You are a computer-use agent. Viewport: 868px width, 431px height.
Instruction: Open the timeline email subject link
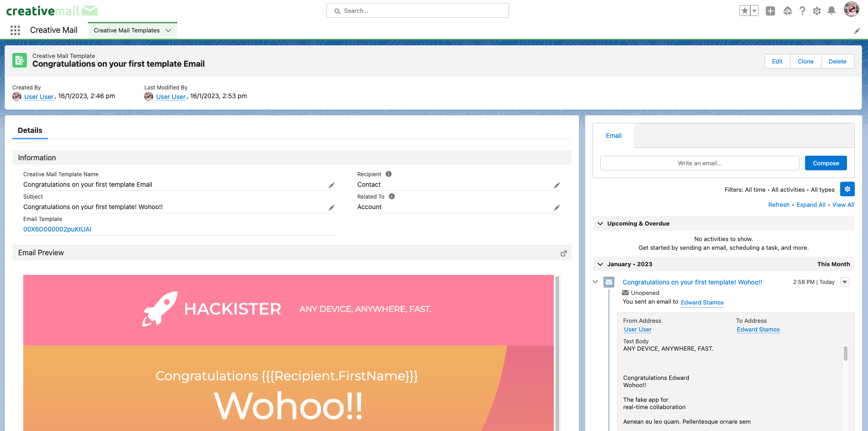pyautogui.click(x=692, y=283)
